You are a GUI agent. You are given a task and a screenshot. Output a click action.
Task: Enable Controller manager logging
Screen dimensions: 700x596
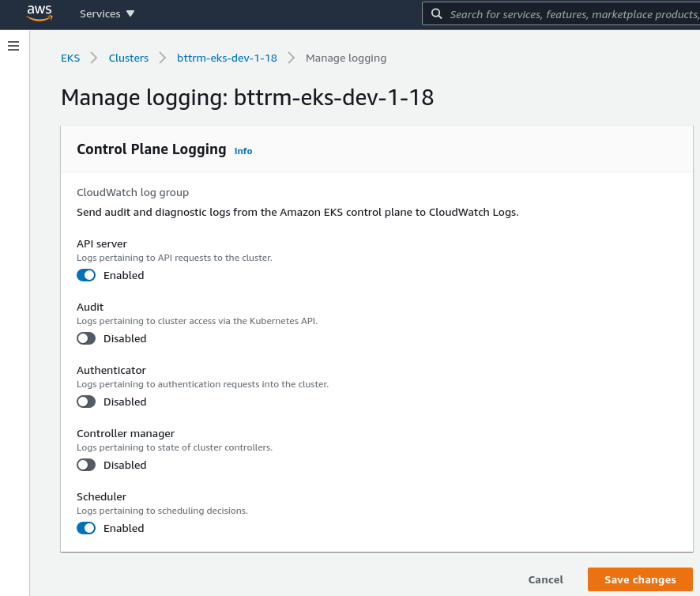tap(86, 465)
